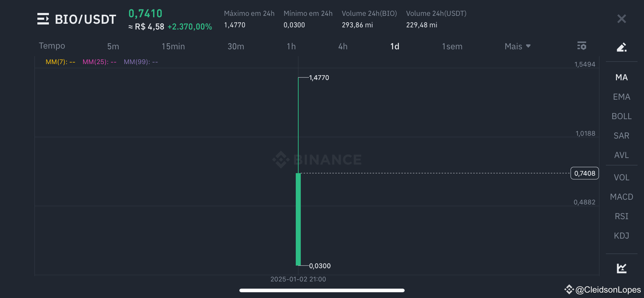The width and height of the screenshot is (644, 298).
Task: Click the 0,0300 low price marker
Action: (320, 266)
